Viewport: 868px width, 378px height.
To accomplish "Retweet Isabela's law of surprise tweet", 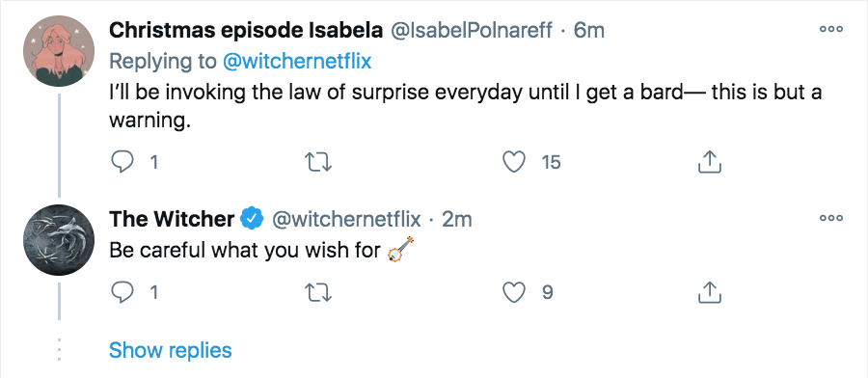I will tap(319, 162).
